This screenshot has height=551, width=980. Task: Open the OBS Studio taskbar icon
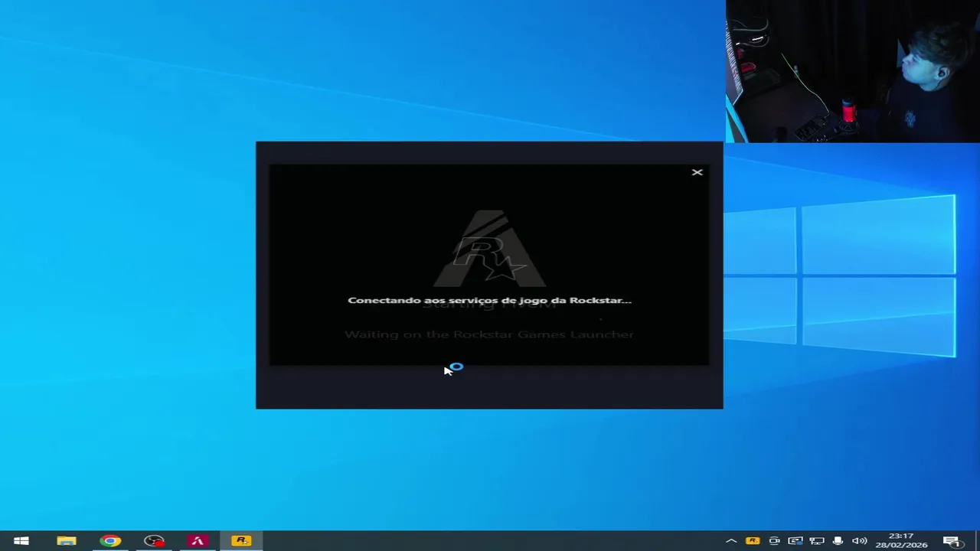pyautogui.click(x=154, y=541)
